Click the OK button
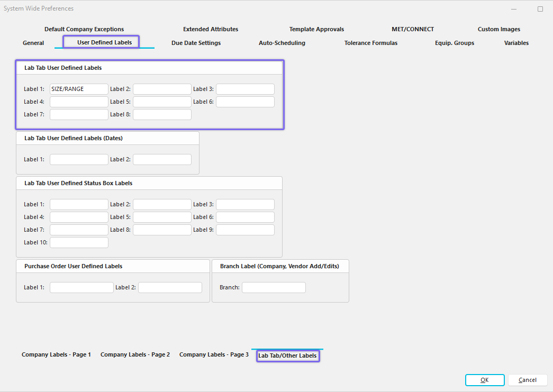 tap(484, 380)
